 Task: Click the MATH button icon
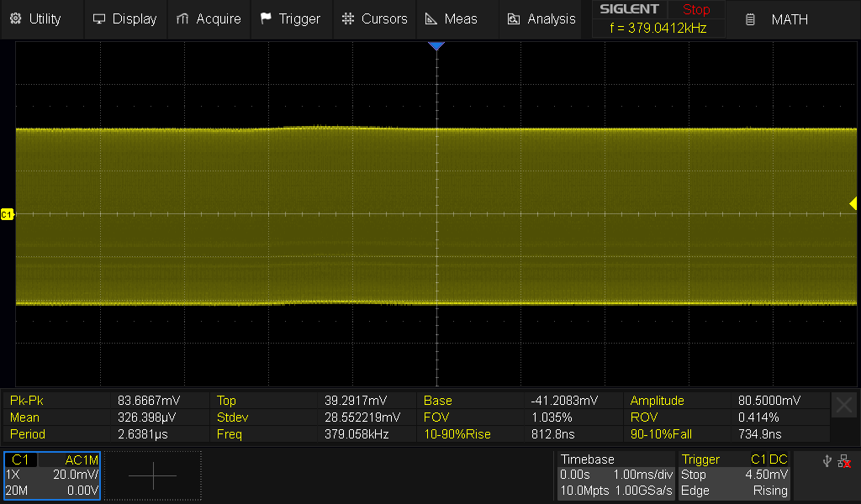(x=751, y=19)
